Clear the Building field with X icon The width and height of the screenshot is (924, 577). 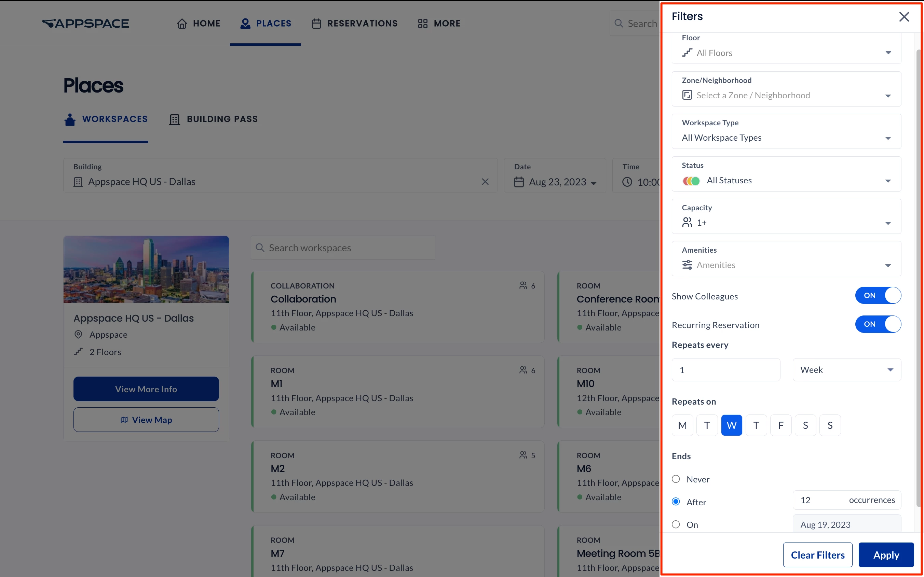[x=485, y=182]
